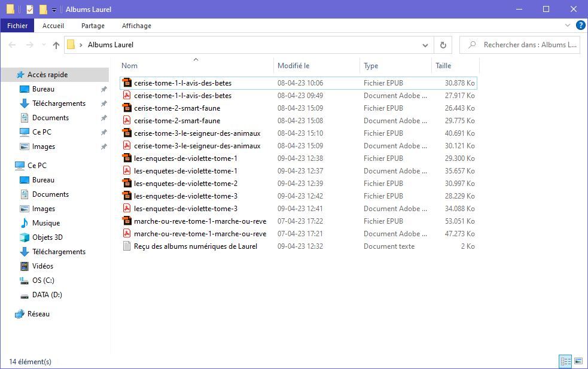Viewport: 588px width, 369px height.
Task: Click the DATA (D:) drive icon
Action: click(x=25, y=295)
